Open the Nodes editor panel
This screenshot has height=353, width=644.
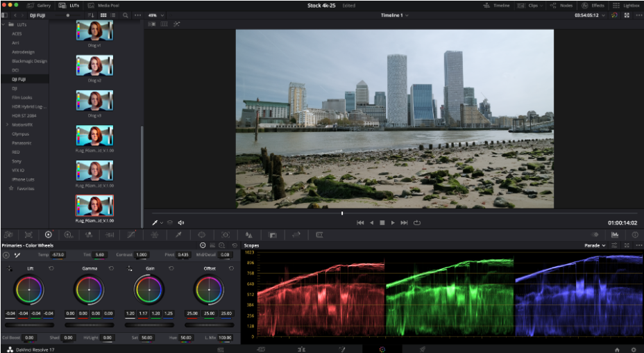[561, 5]
